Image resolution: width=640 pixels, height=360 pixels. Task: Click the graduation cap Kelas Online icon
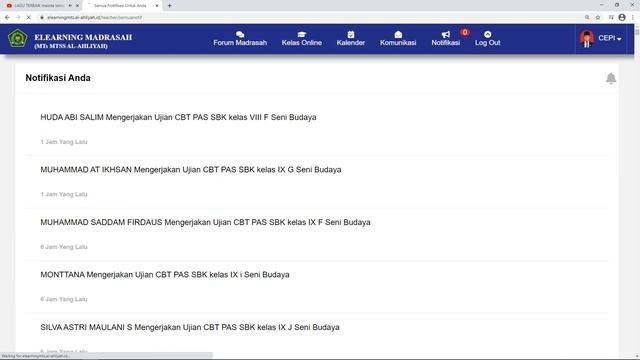point(302,34)
